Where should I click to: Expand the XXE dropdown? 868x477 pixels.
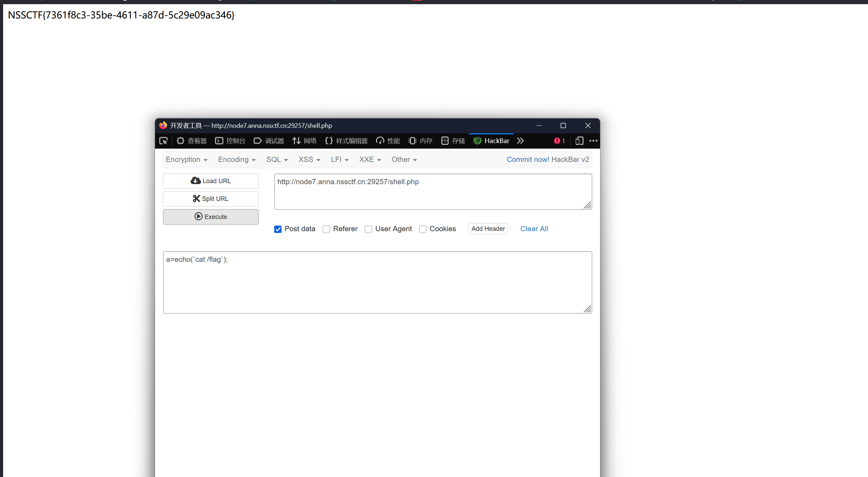click(x=370, y=160)
